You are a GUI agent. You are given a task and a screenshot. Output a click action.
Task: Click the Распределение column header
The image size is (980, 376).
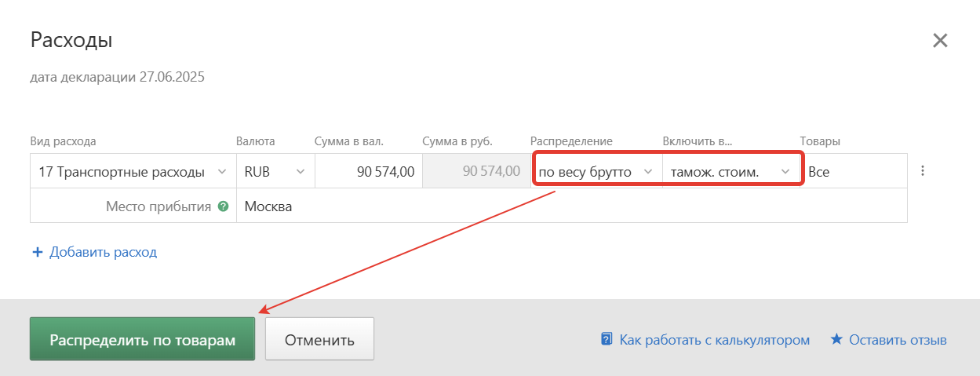[571, 141]
